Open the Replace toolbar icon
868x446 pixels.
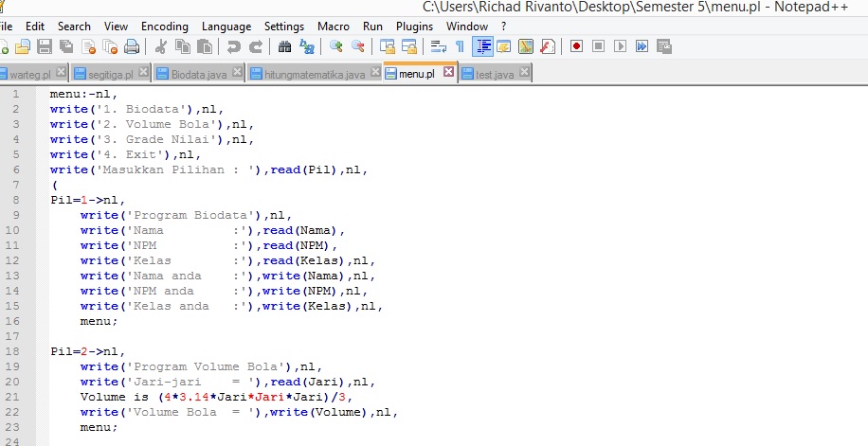[x=307, y=46]
